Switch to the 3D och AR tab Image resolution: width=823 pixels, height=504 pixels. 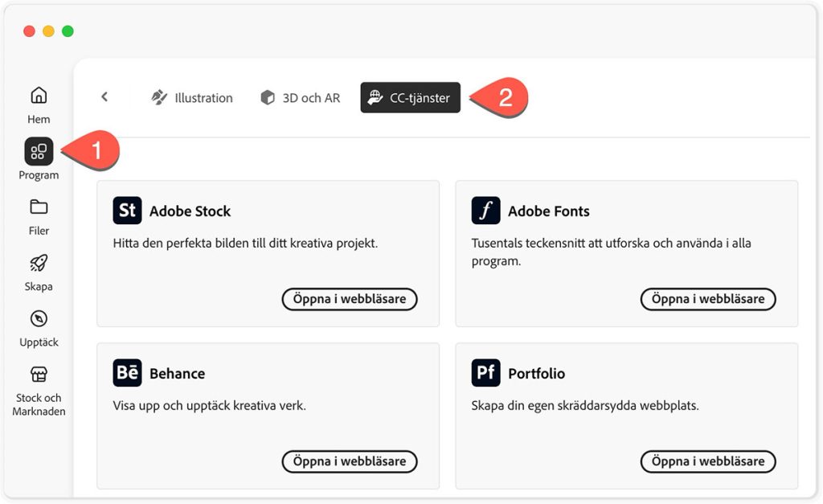click(301, 97)
